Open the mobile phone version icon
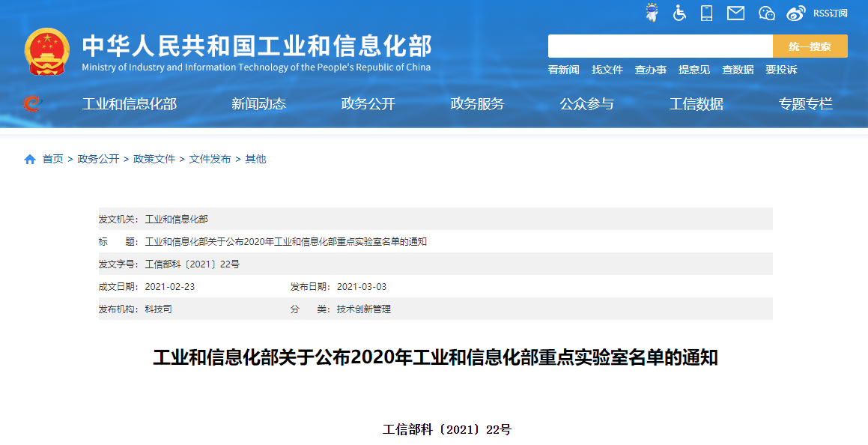Image resolution: width=868 pixels, height=445 pixels. (x=706, y=13)
